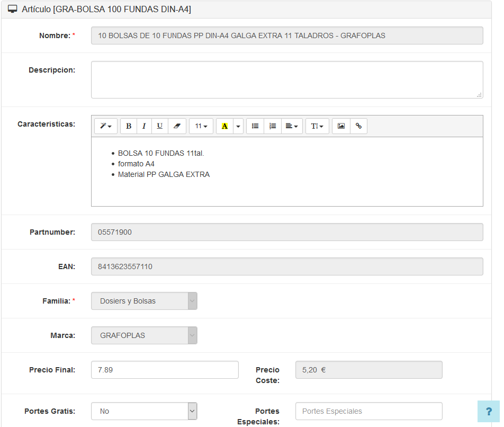Open the line height dropdown

(317, 126)
